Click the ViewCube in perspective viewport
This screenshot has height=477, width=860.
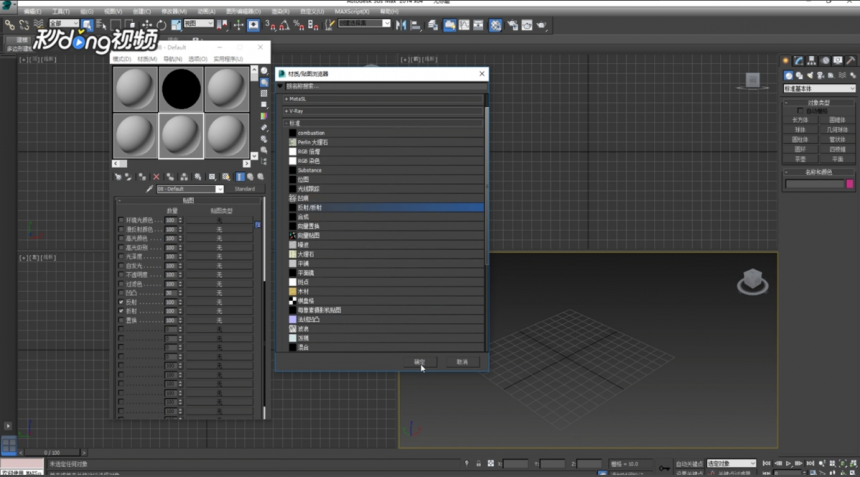(752, 282)
